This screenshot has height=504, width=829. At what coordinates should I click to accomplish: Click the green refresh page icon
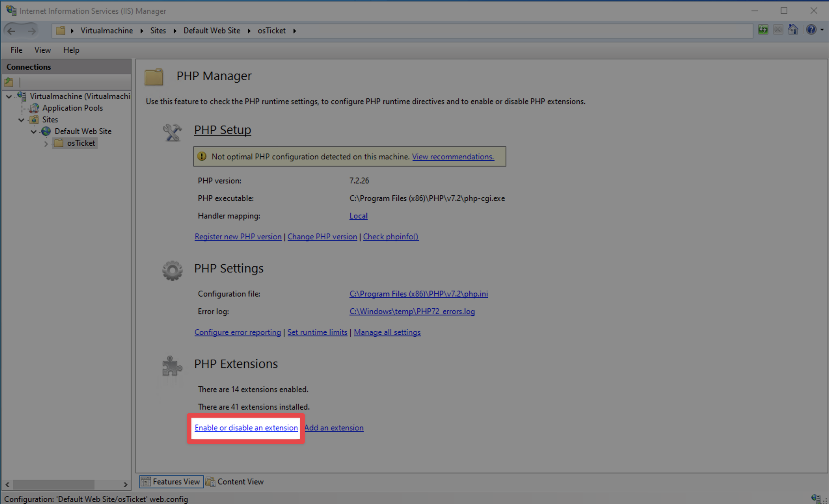pos(763,30)
